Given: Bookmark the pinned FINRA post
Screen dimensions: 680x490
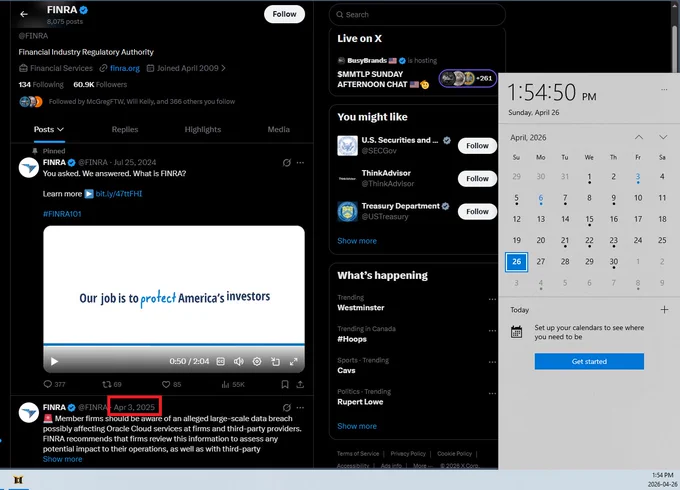Looking at the screenshot, I should point(285,384).
